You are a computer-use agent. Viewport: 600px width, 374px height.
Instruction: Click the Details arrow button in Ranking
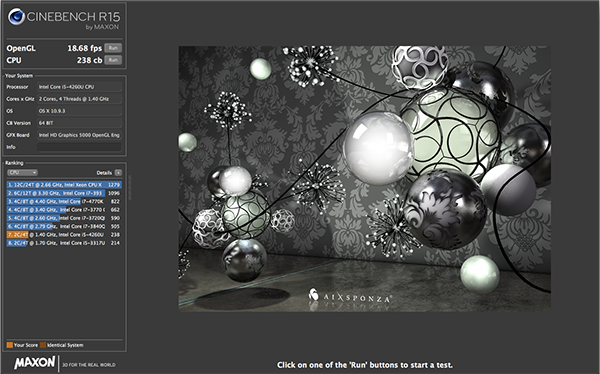point(118,173)
